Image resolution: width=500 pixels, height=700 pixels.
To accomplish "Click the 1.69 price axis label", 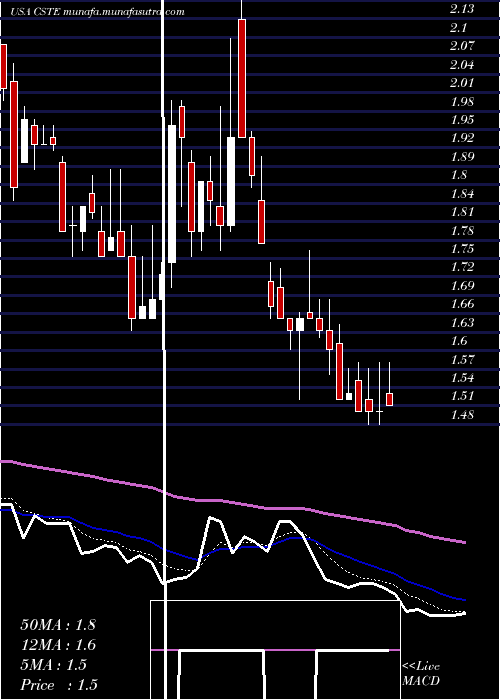I will [x=462, y=285].
